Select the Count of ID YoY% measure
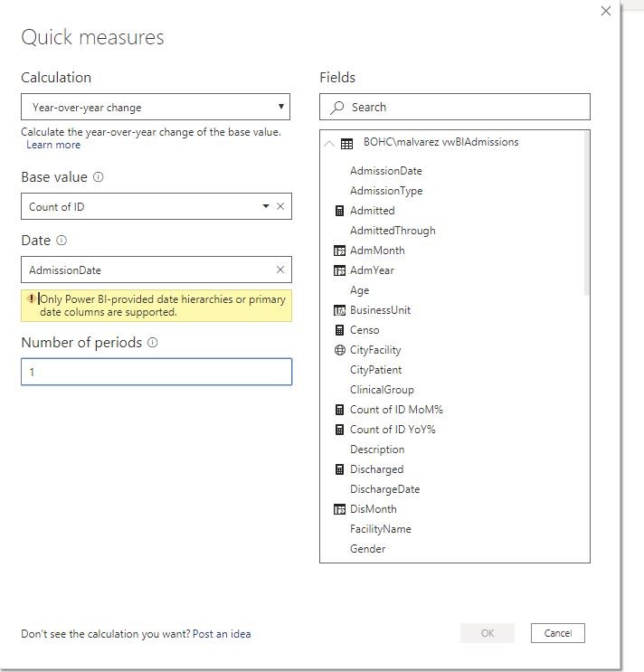The image size is (644, 672). click(x=393, y=430)
